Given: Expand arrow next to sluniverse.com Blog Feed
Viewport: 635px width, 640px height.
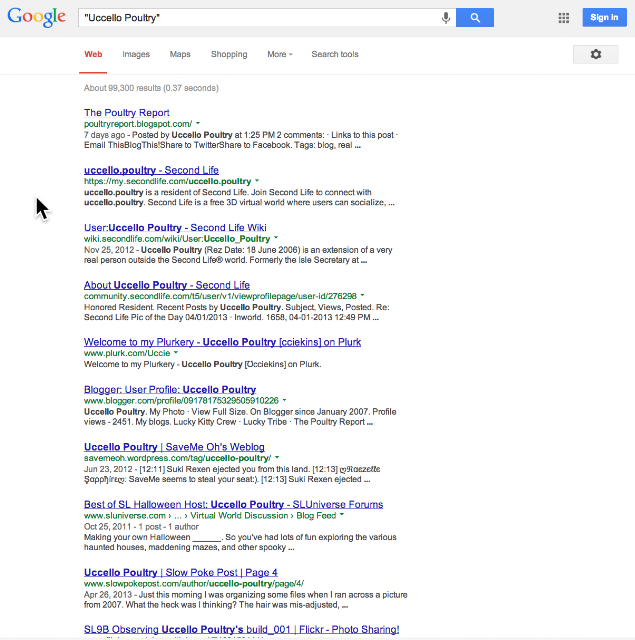Looking at the screenshot, I should [342, 515].
